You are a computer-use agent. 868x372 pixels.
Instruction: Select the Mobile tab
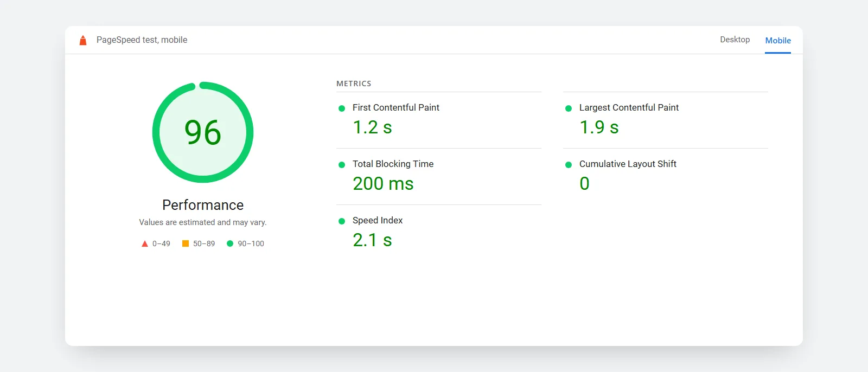778,41
